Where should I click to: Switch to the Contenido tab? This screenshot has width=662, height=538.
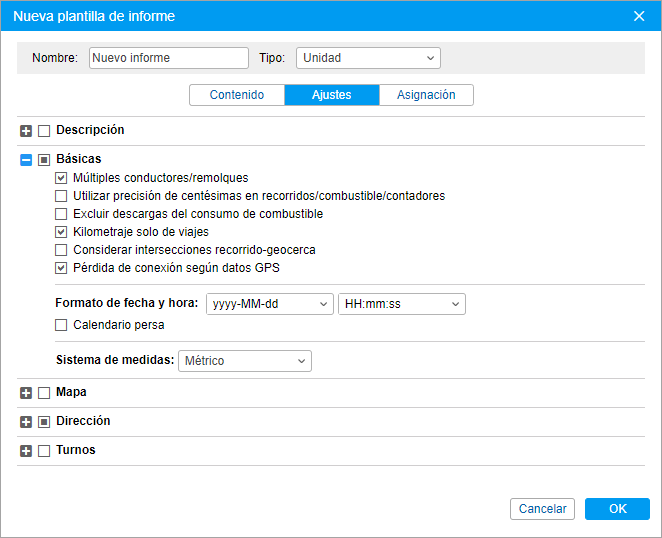(x=237, y=95)
